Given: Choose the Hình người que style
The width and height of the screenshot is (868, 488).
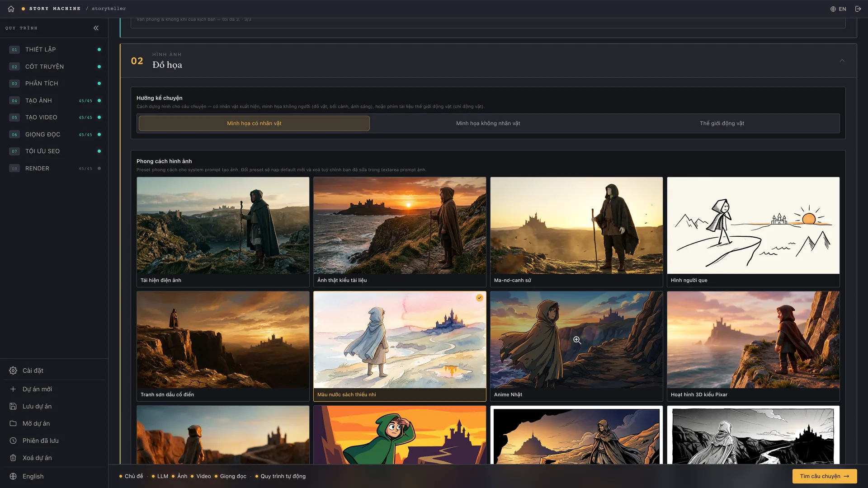Looking at the screenshot, I should pos(753,232).
